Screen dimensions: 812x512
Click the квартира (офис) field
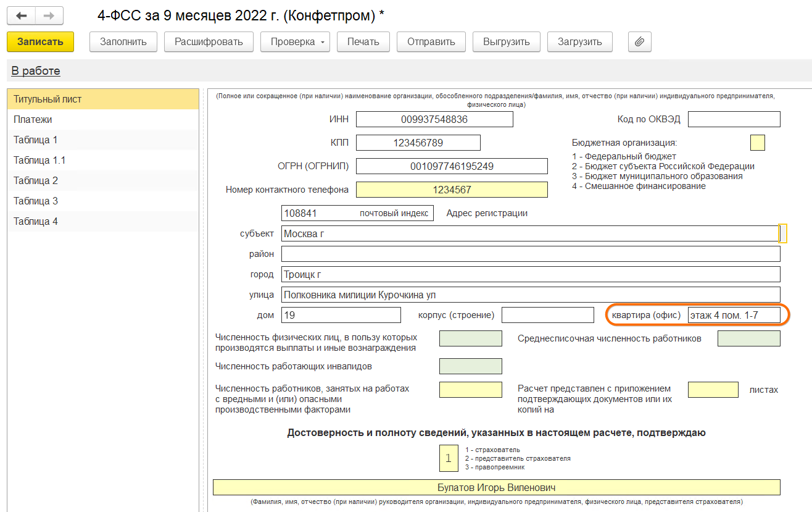[734, 315]
